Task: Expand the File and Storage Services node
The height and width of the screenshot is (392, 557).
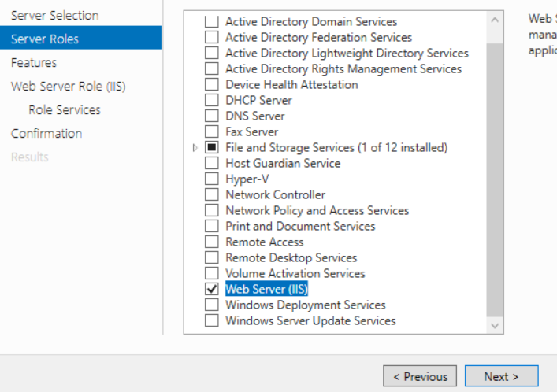Action: point(195,148)
